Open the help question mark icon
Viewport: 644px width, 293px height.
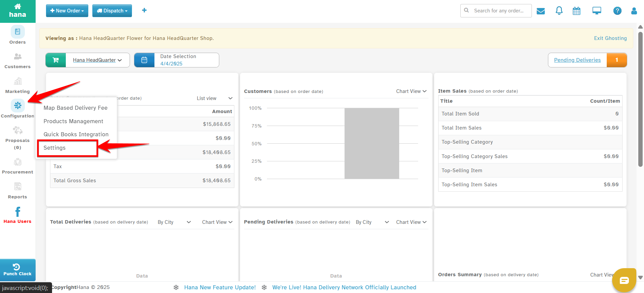pyautogui.click(x=617, y=11)
